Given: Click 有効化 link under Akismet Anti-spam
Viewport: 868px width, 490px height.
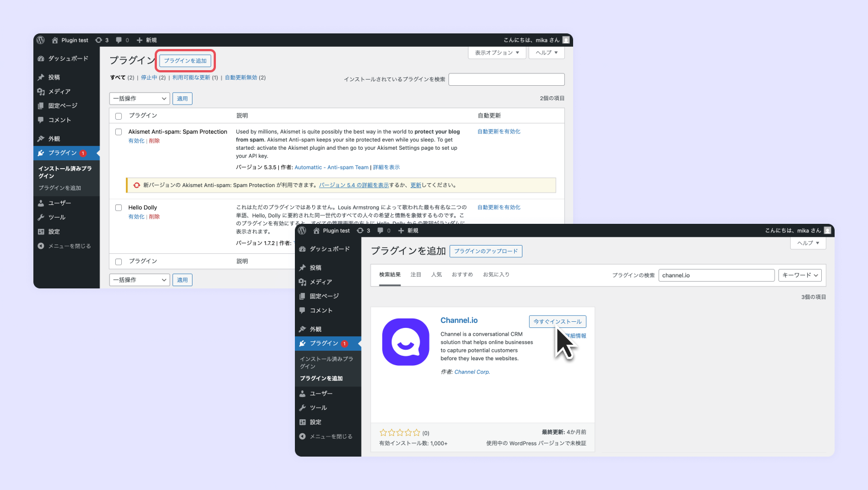Looking at the screenshot, I should coord(136,141).
